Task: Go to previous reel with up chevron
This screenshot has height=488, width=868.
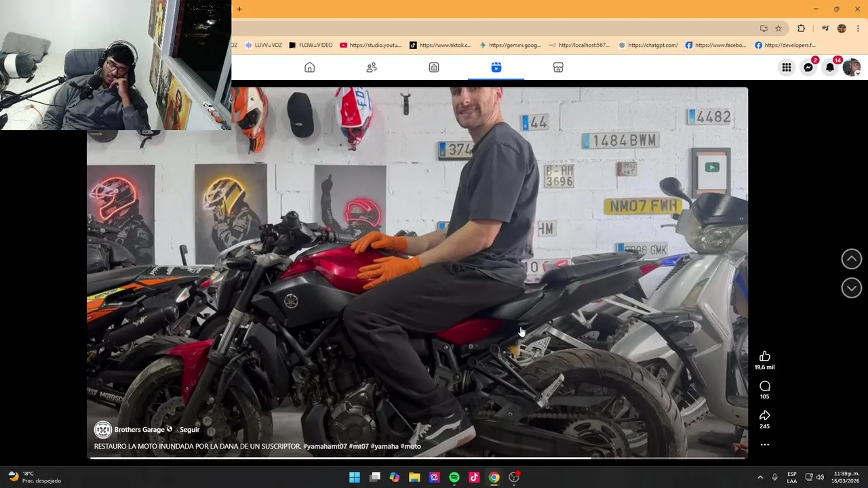Action: pyautogui.click(x=851, y=259)
